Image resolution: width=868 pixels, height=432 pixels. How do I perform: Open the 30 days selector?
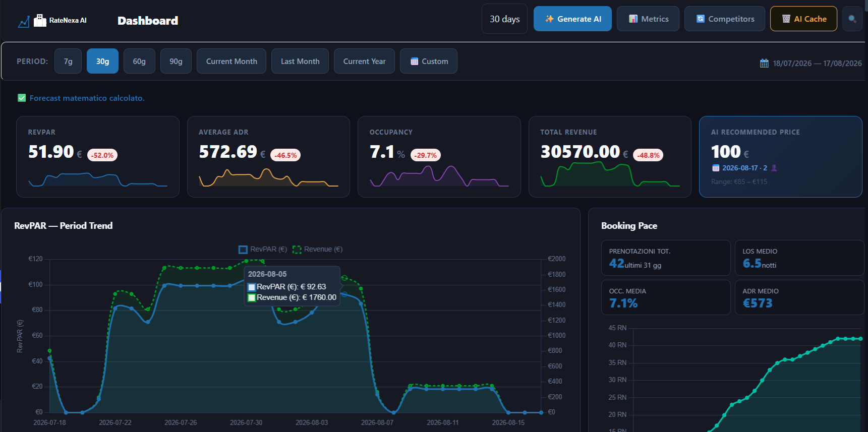504,19
